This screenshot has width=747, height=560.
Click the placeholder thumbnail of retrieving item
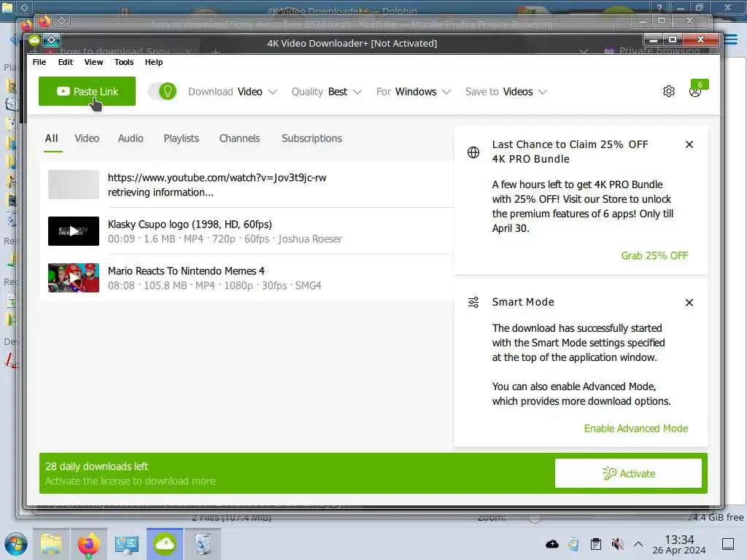pos(74,184)
